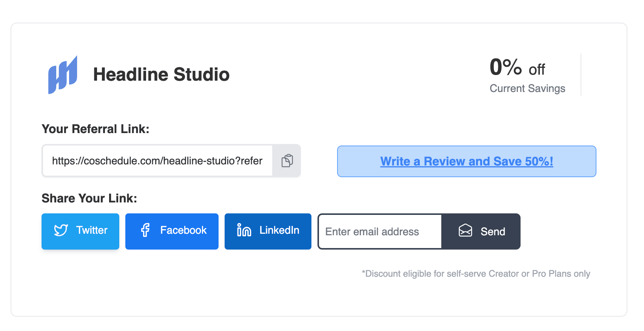Click the open envelope icon
Viewport: 644px width, 331px height.
[465, 230]
